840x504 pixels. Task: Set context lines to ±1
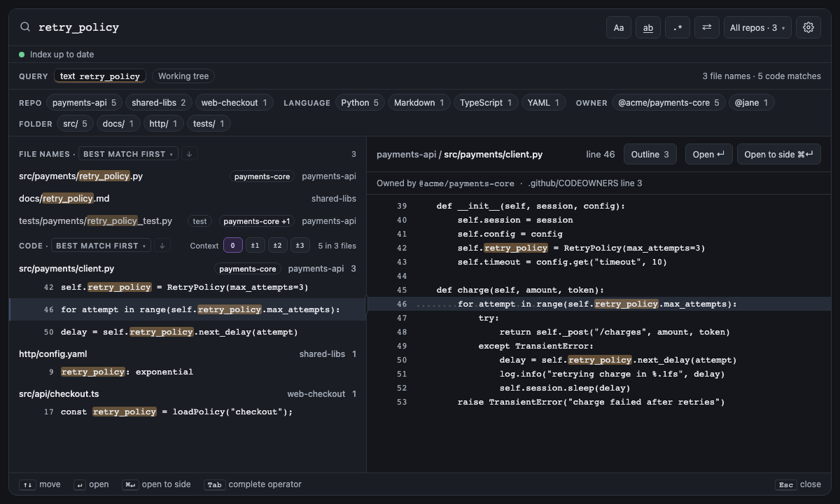[255, 246]
